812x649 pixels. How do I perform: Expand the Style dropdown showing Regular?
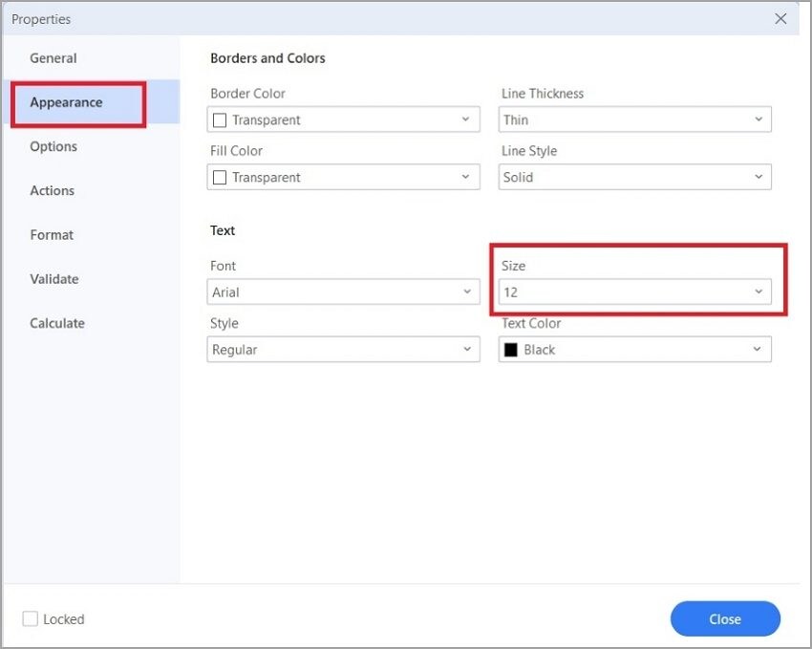[343, 350]
